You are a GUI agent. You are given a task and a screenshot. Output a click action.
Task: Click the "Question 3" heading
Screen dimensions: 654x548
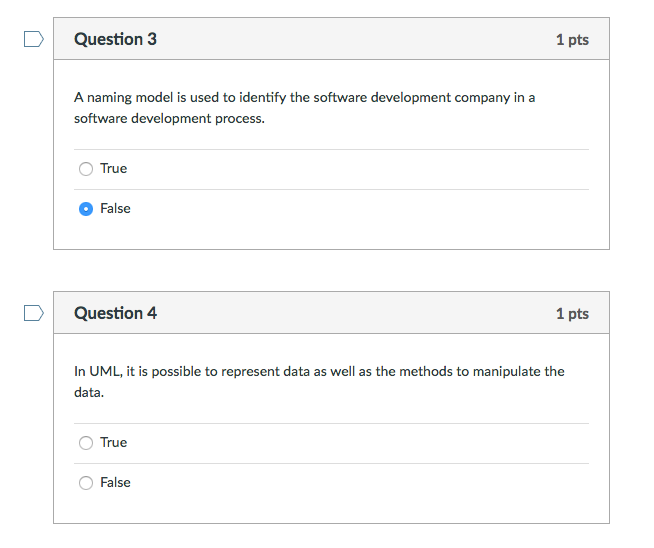click(116, 39)
